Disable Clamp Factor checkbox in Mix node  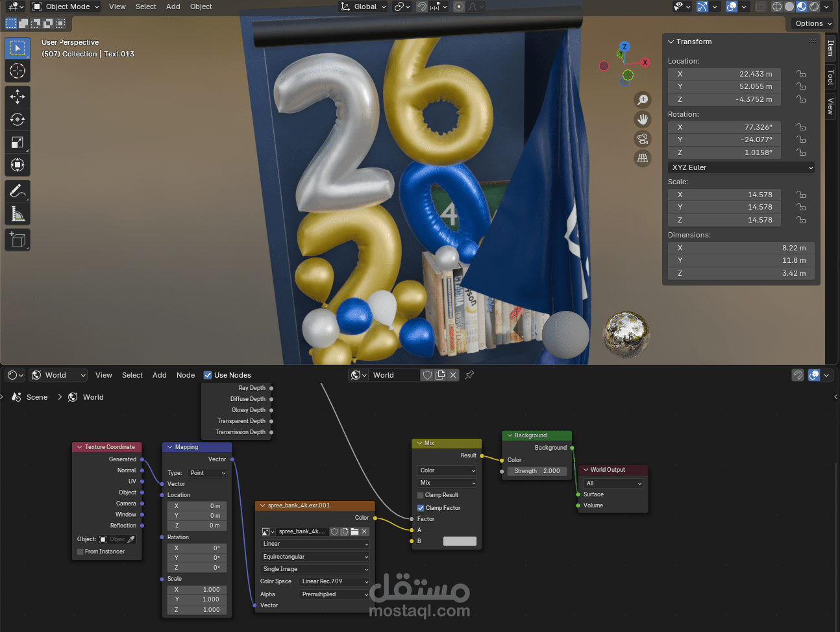420,508
